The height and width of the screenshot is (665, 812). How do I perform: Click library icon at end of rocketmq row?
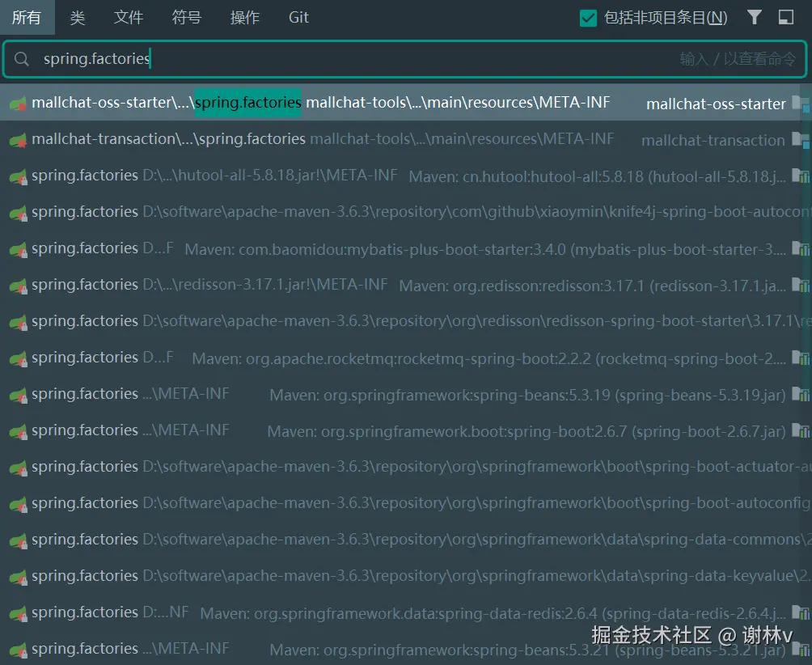pyautogui.click(x=800, y=358)
